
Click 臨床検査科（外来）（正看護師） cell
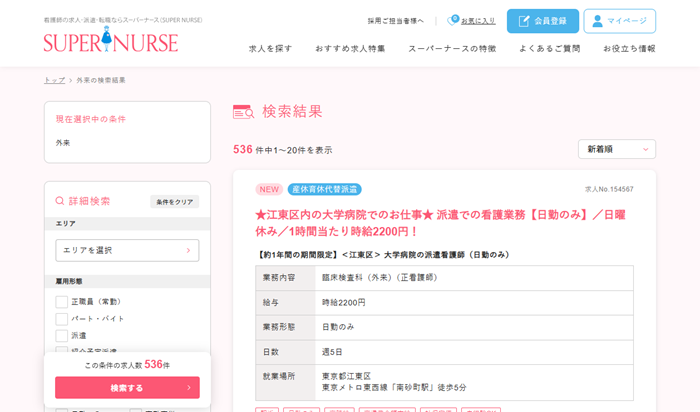379,278
